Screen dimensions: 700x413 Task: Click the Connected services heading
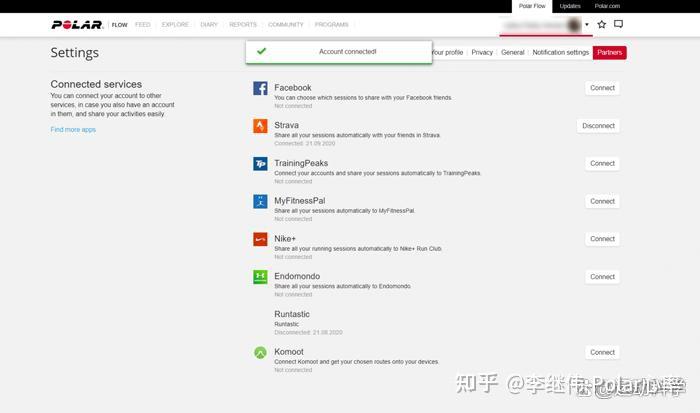pos(96,84)
